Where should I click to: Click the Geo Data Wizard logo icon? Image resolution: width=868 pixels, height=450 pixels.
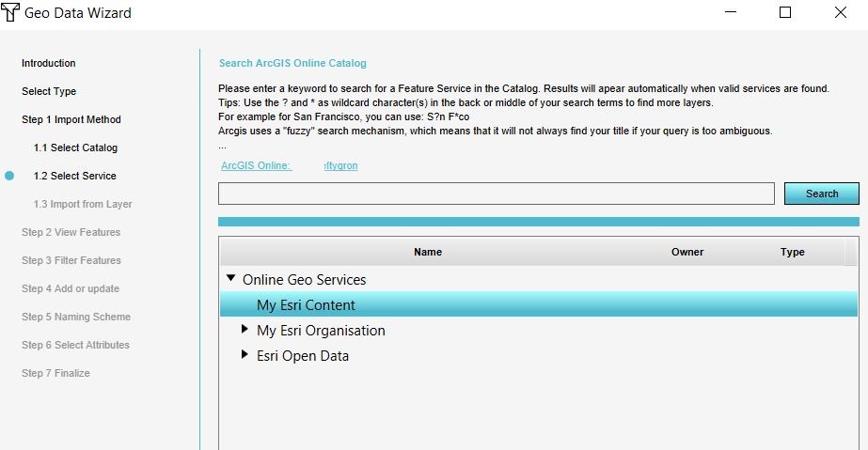click(11, 13)
